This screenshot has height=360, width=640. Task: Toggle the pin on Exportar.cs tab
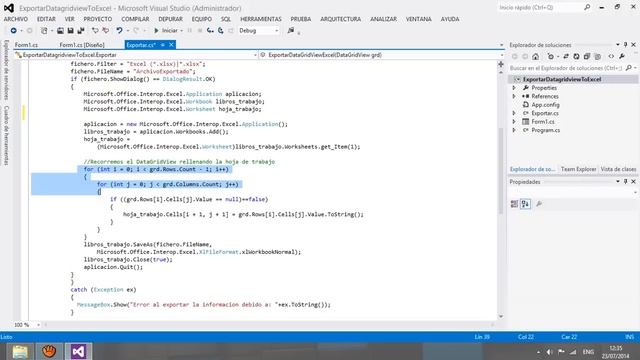coord(162,45)
